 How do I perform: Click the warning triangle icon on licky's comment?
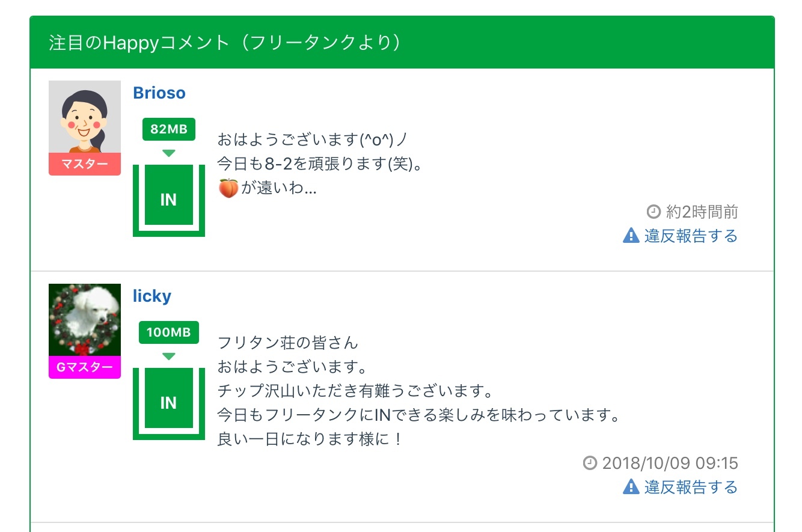[x=631, y=486]
